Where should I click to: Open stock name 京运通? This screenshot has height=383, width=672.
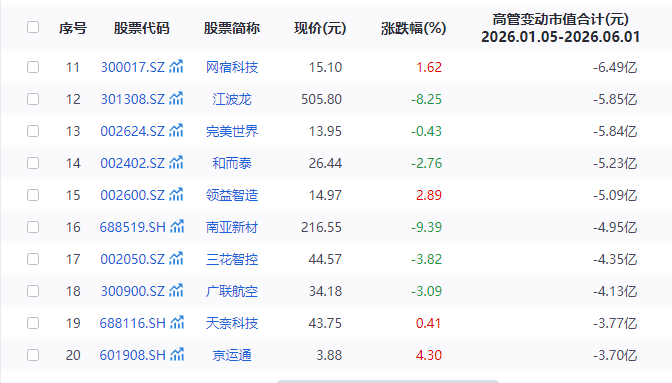click(232, 355)
